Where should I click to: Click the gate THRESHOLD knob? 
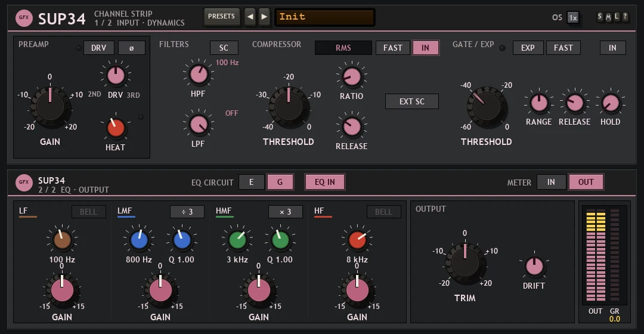coord(487,107)
